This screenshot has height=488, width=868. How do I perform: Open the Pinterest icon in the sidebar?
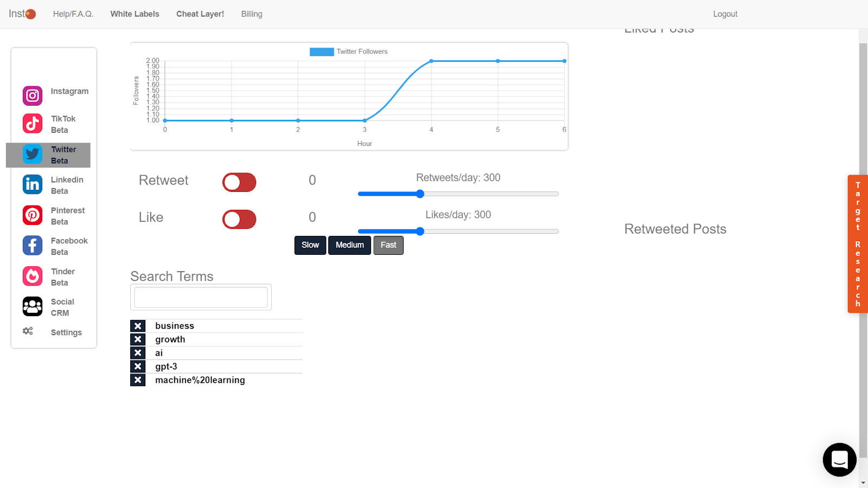33,215
